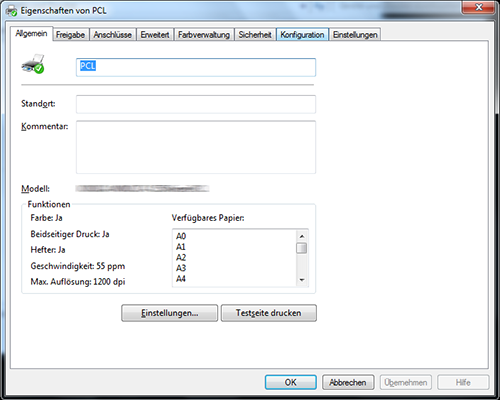Open the Sicherheit tab

click(x=255, y=35)
